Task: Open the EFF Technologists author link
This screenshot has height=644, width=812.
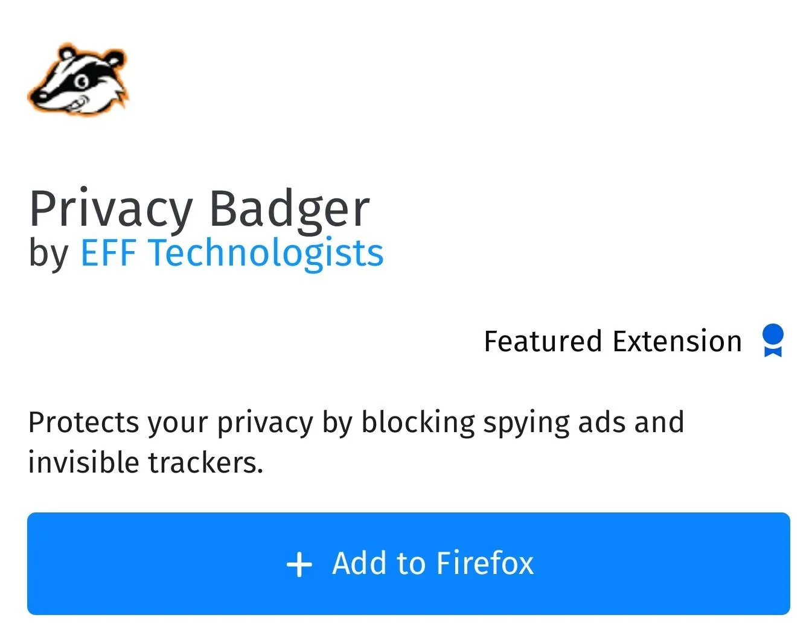Action: tap(232, 252)
